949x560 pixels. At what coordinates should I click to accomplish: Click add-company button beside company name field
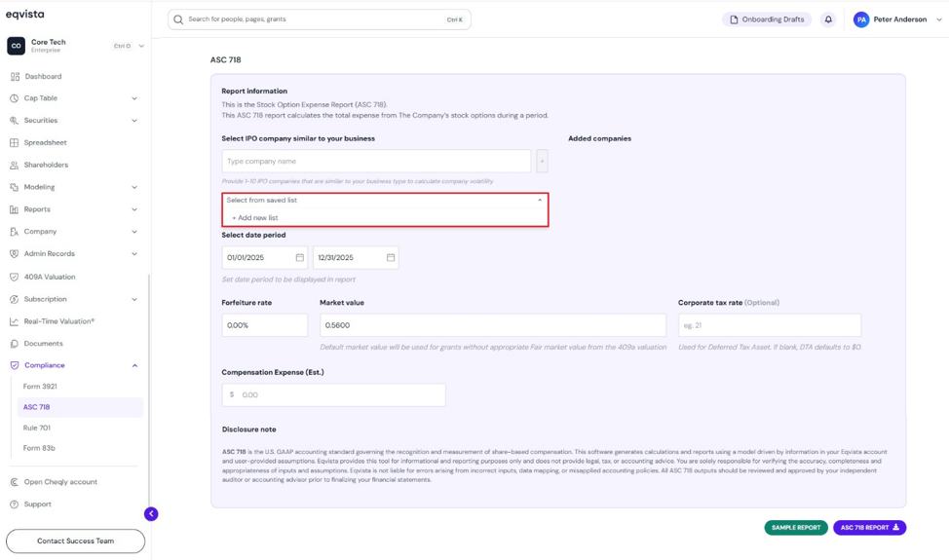(x=542, y=161)
